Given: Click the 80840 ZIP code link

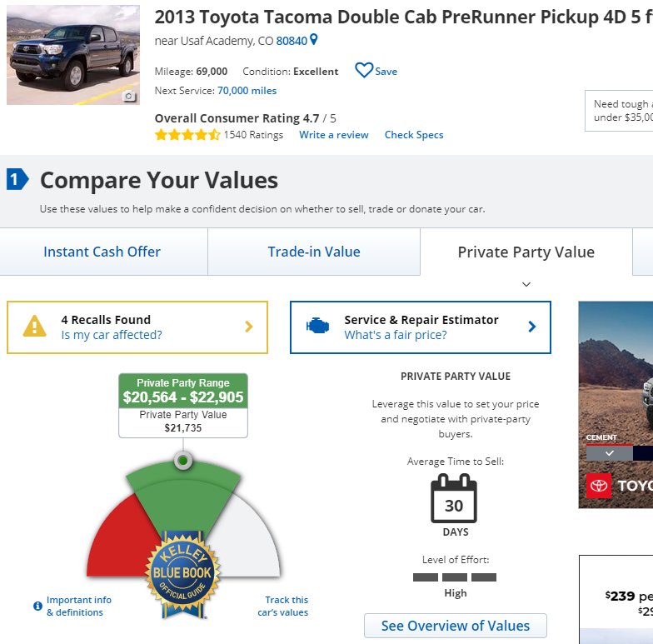Looking at the screenshot, I should tap(292, 41).
